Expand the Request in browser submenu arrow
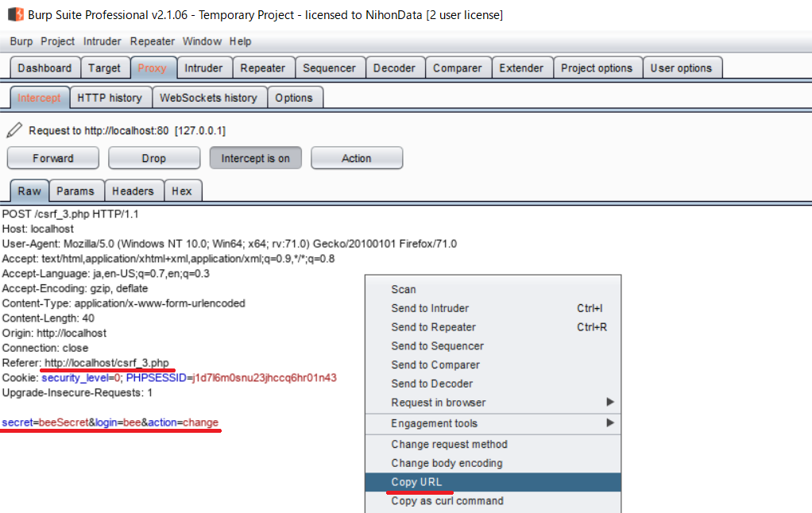Screen dimensions: 812x513 click(x=610, y=403)
